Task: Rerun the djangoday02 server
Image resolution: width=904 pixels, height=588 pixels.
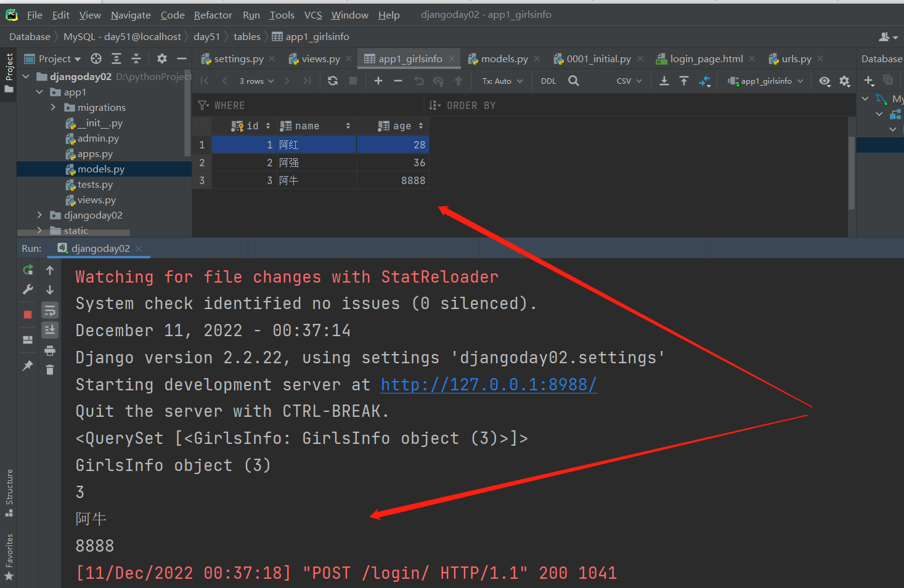Action: [28, 270]
